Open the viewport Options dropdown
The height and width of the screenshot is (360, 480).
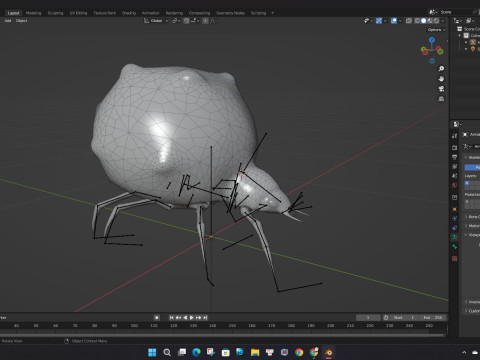(x=436, y=30)
